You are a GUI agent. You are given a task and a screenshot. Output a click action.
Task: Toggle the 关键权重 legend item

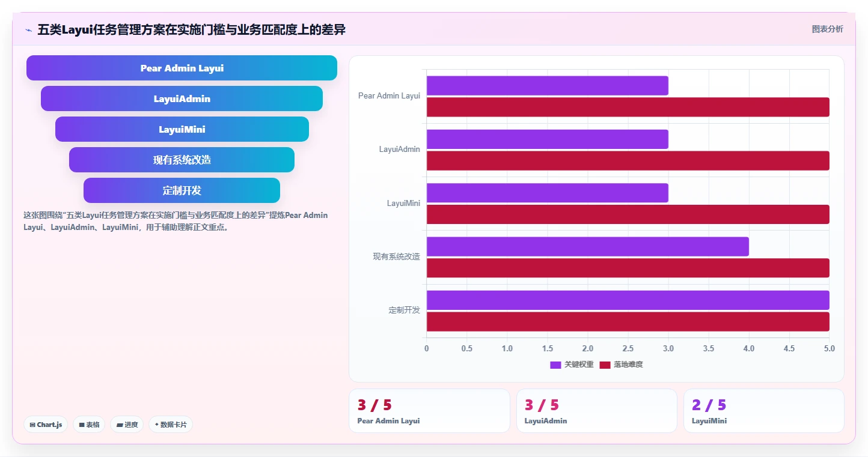click(x=572, y=365)
